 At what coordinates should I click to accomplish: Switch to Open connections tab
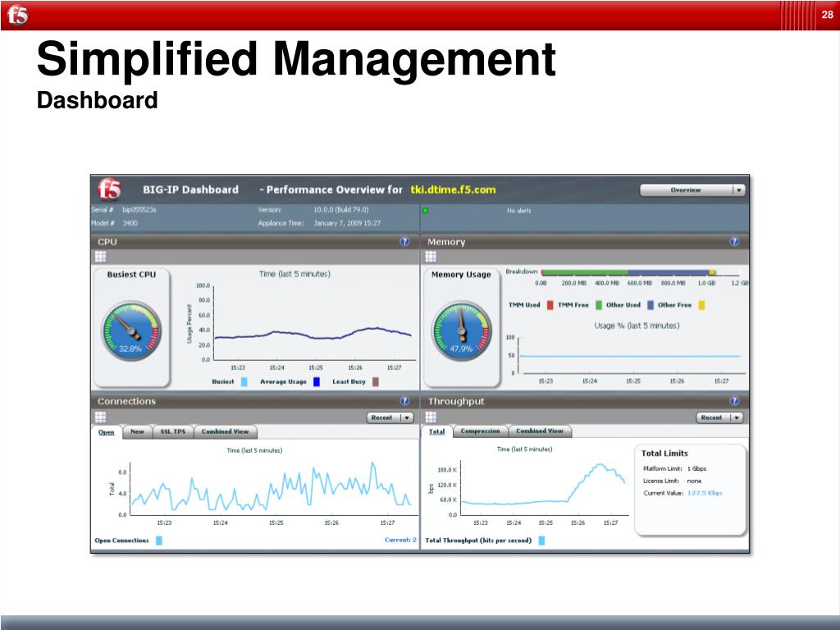coord(106,431)
